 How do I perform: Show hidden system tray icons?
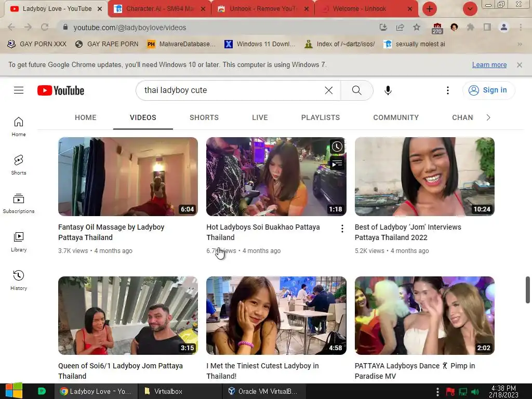[437, 391]
